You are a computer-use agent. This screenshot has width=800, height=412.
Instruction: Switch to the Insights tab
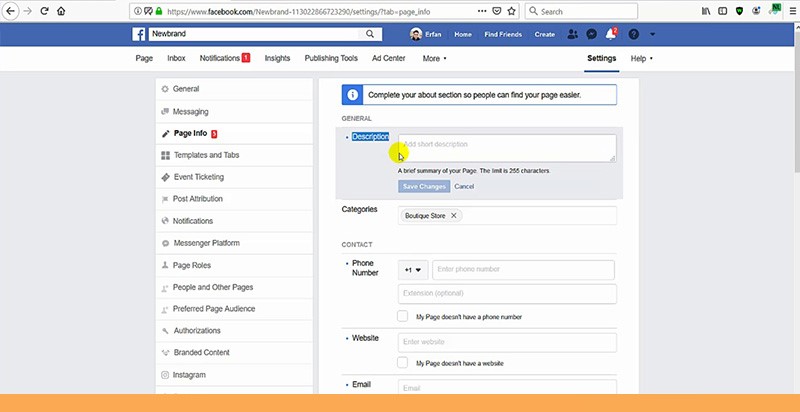coord(277,59)
